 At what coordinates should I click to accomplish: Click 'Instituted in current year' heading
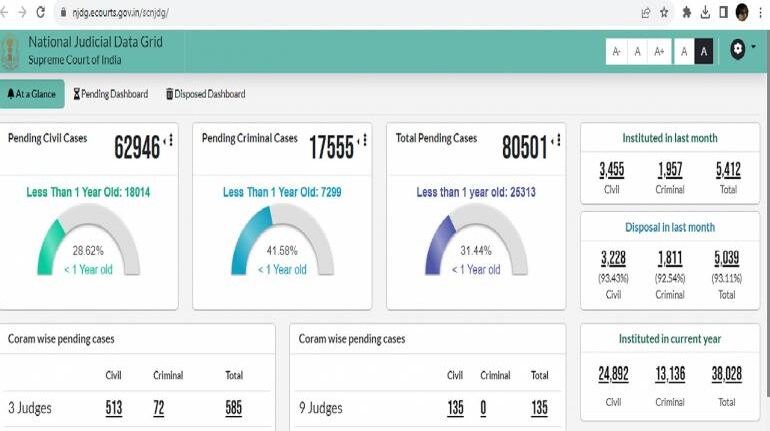coord(670,339)
